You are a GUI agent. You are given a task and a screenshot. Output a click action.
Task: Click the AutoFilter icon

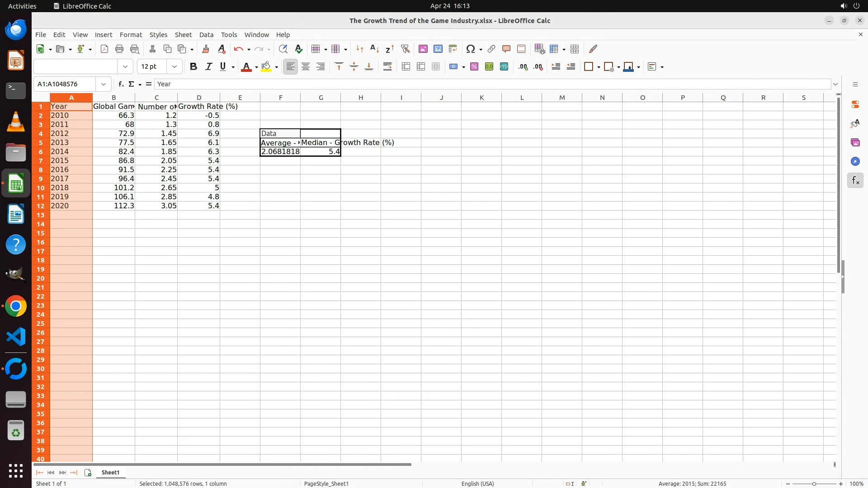tap(405, 49)
